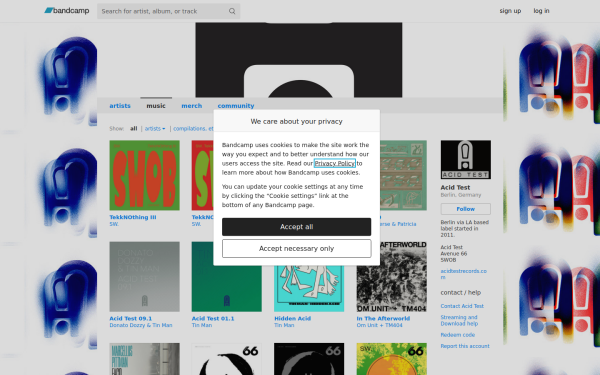The image size is (600, 375).
Task: Click Accept necessary only button
Action: 297,249
